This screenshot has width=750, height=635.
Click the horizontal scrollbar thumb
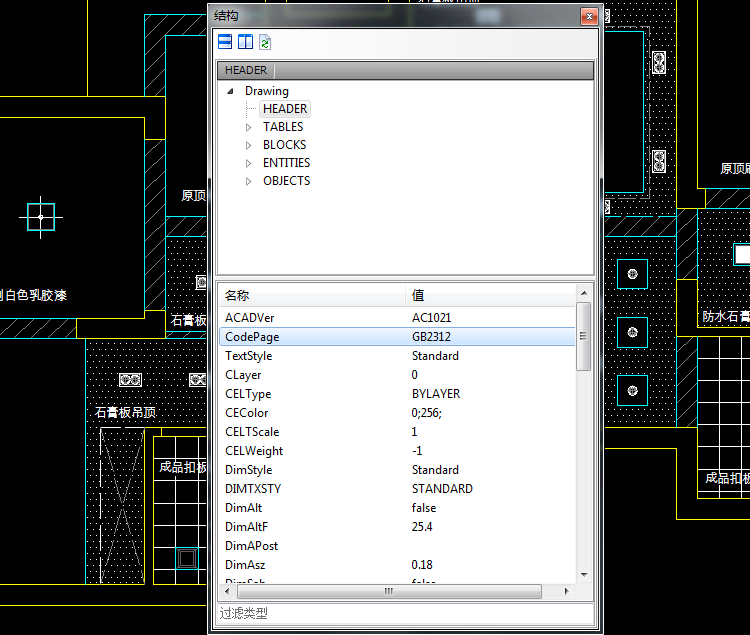[x=389, y=591]
